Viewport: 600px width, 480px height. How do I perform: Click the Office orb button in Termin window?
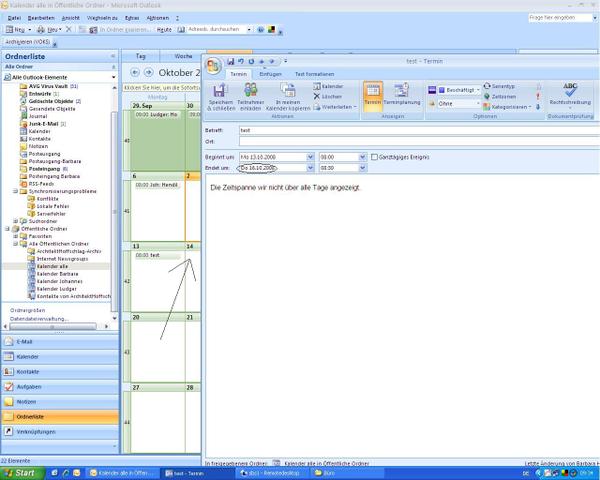click(x=214, y=66)
